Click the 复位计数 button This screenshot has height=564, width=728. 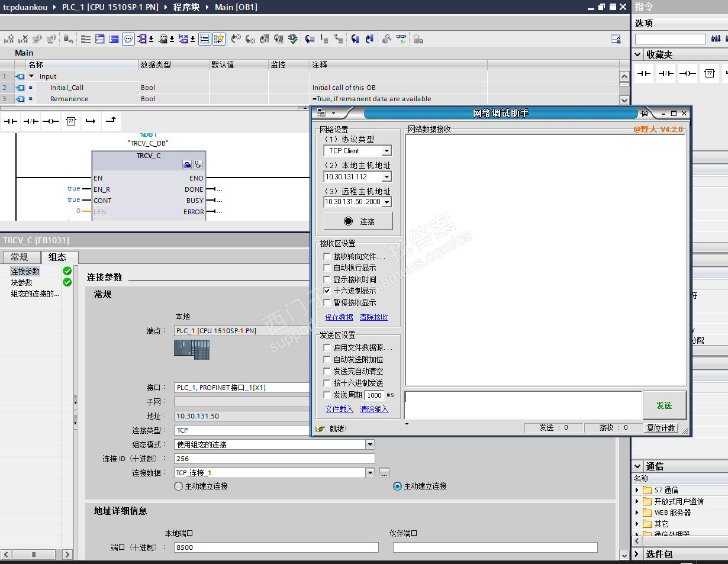pos(661,428)
